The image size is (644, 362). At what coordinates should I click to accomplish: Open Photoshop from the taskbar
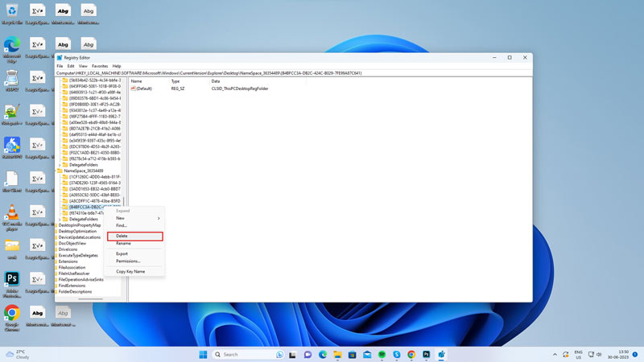click(x=426, y=355)
